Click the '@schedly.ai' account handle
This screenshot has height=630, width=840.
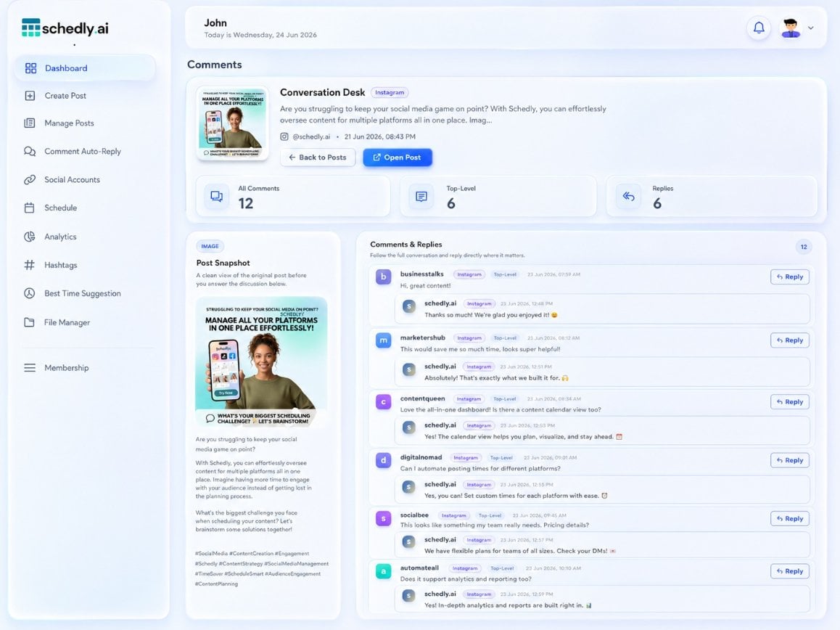coord(311,136)
